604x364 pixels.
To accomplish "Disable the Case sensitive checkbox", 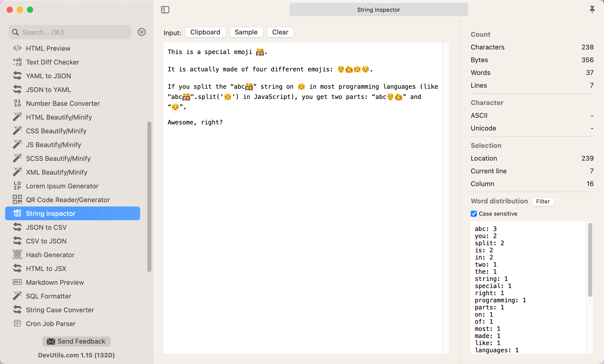I will [474, 214].
